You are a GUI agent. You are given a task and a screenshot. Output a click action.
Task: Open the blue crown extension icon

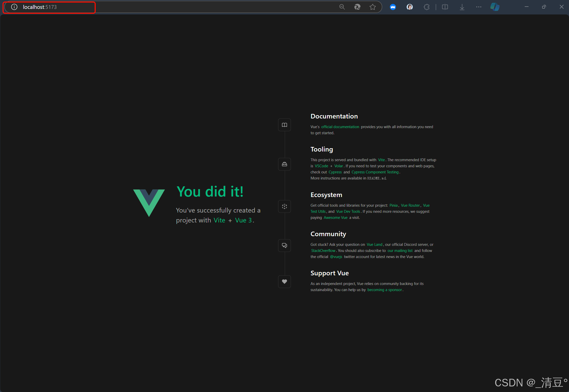click(x=393, y=7)
